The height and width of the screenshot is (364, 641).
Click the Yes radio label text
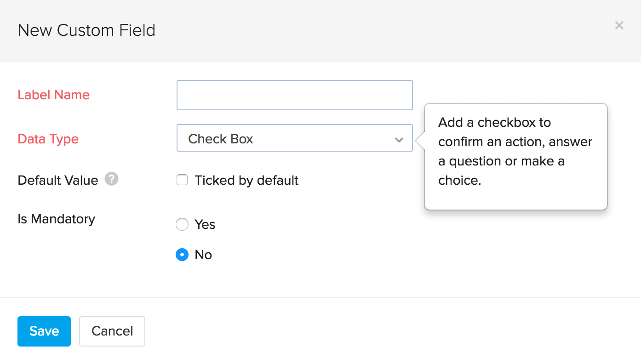click(205, 224)
